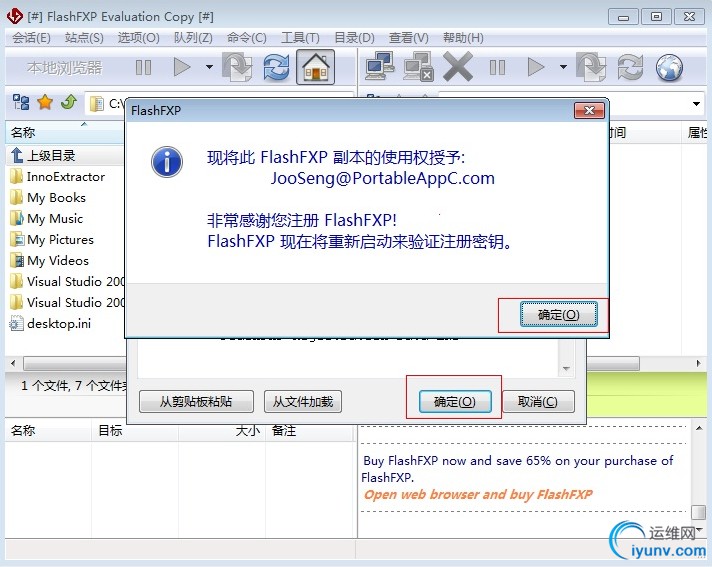Open the 队列(Z) menu

pyautogui.click(x=193, y=38)
